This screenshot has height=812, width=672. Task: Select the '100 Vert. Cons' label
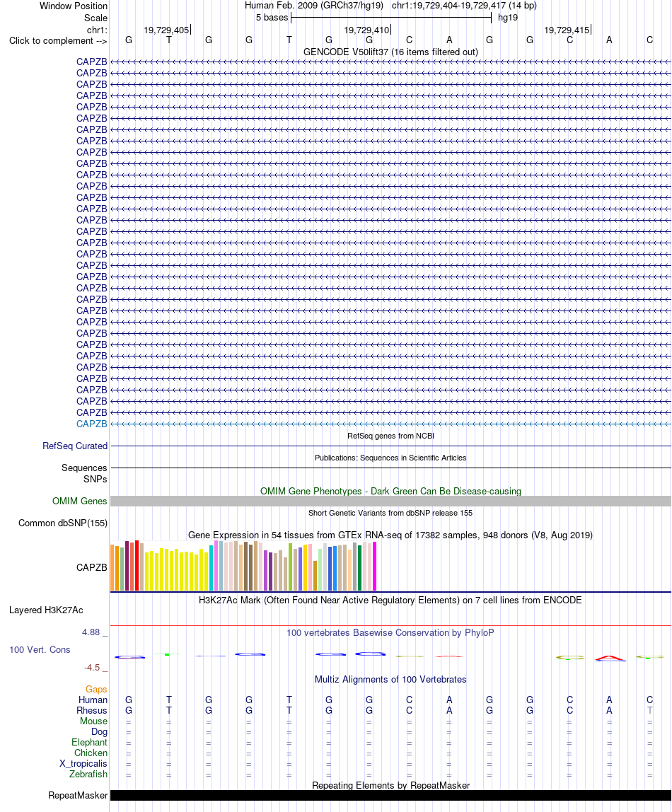40,650
